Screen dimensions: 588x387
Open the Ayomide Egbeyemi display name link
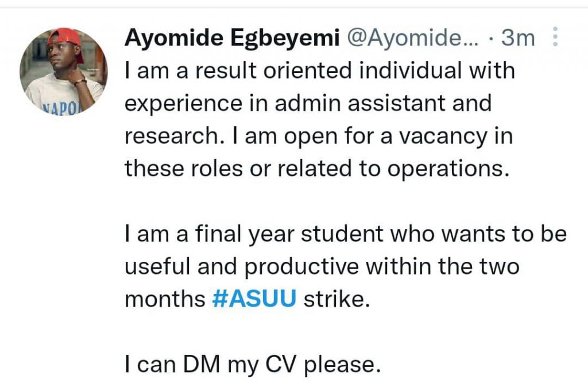tap(230, 38)
